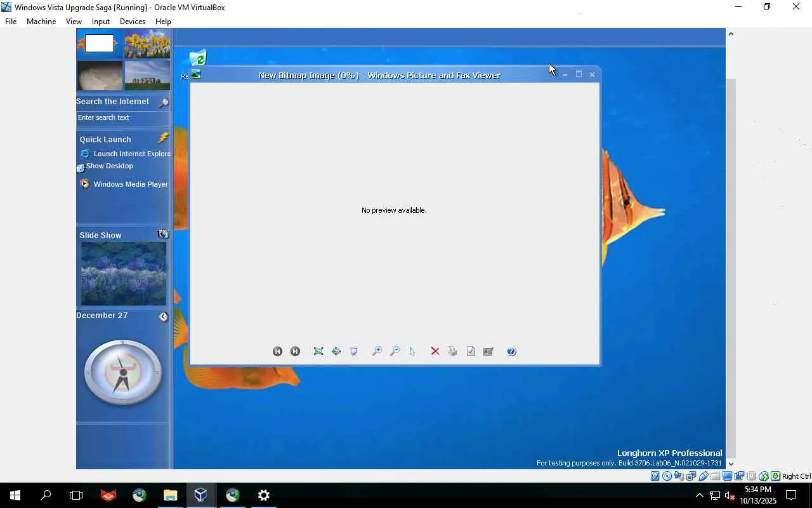Click the Show Desktop link

tap(110, 166)
